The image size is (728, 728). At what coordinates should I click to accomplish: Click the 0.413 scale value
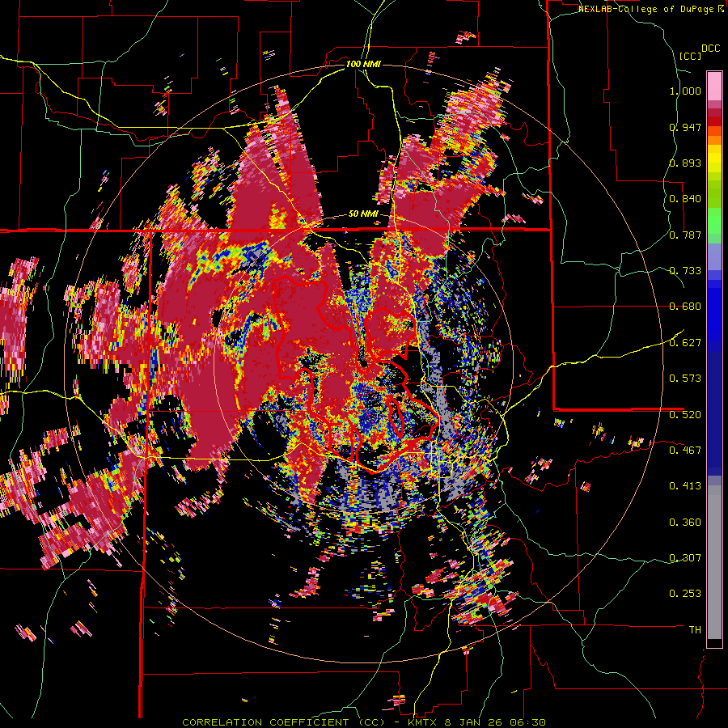pyautogui.click(x=685, y=486)
